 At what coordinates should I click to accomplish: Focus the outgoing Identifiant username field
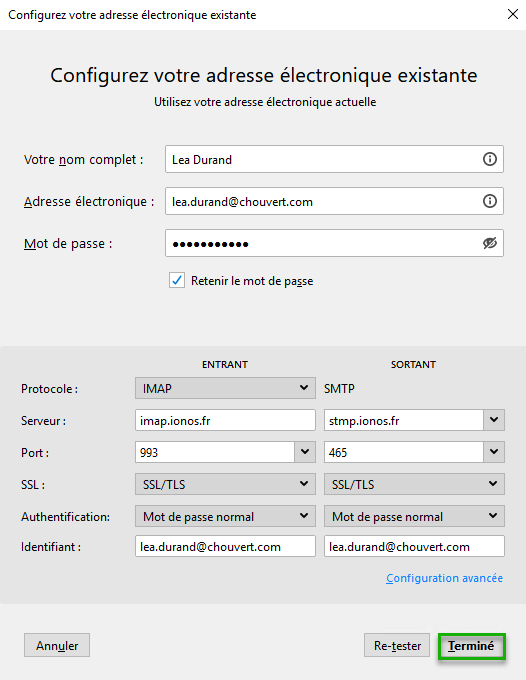pyautogui.click(x=414, y=546)
